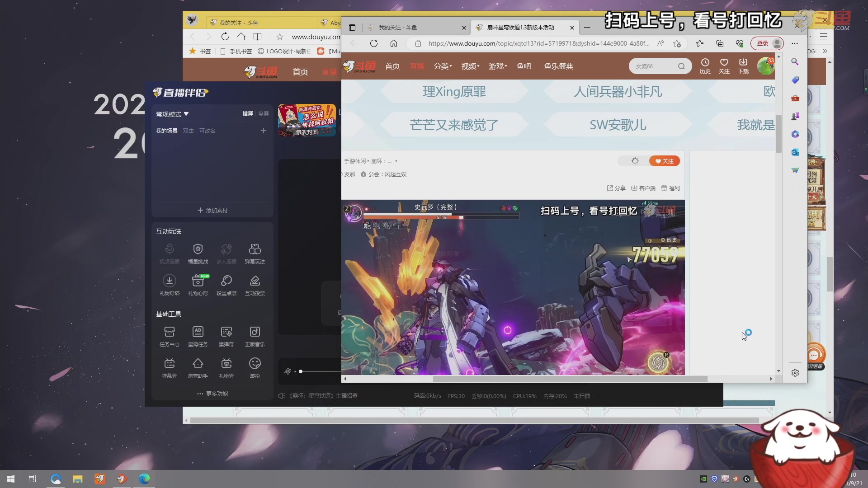Open Edge favorites list icon
Image resolution: width=868 pixels, height=488 pixels.
(x=700, y=43)
